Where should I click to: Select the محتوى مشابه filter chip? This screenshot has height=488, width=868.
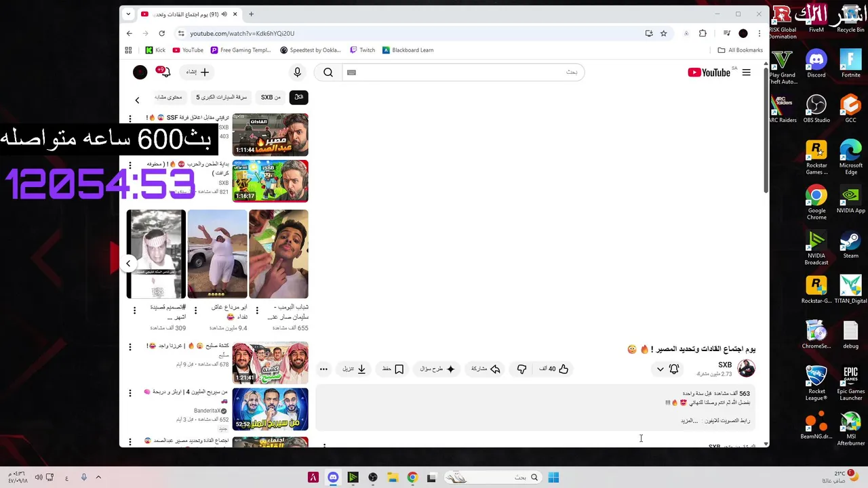169,97
